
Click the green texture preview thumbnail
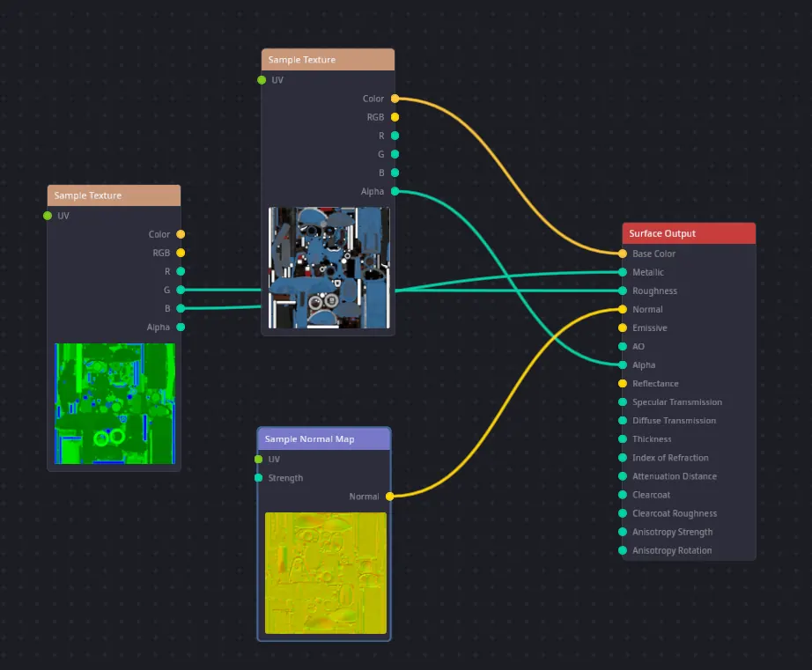[115, 403]
